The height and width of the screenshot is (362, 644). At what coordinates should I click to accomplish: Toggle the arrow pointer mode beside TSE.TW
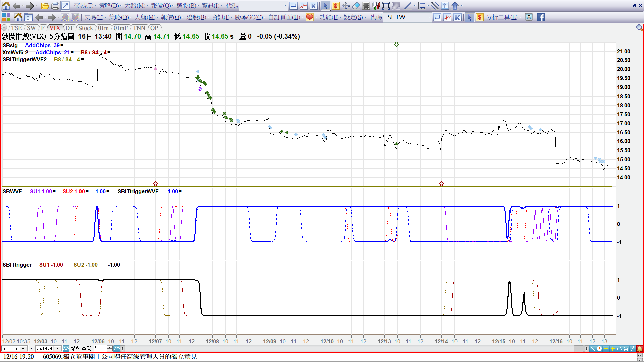(x=469, y=17)
